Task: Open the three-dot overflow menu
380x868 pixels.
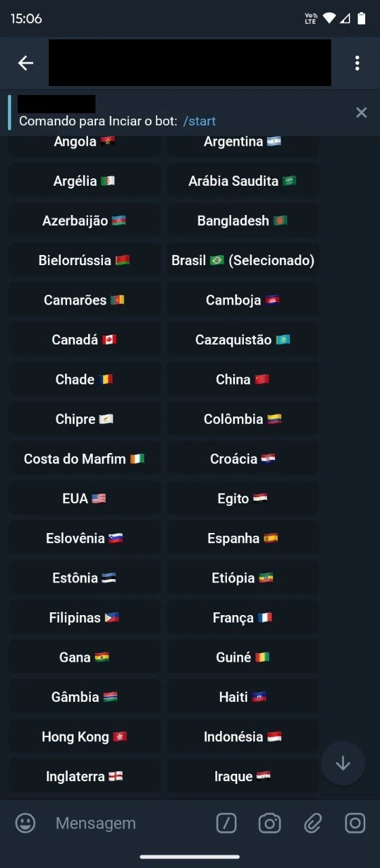Action: click(357, 63)
